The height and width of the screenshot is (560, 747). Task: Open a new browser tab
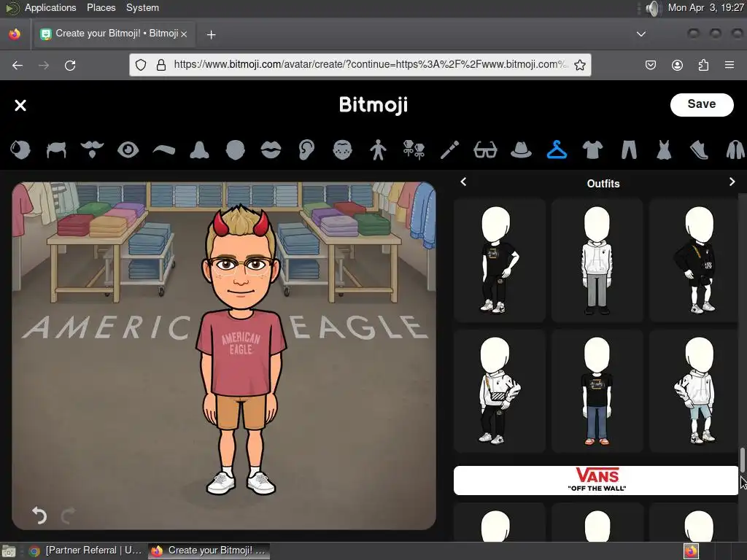click(211, 35)
